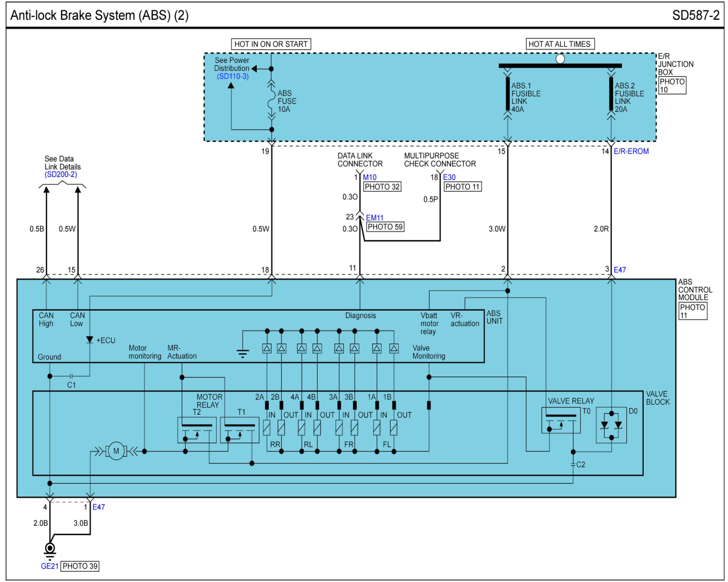Click the ABS.2 fusible link 20A

(x=611, y=94)
